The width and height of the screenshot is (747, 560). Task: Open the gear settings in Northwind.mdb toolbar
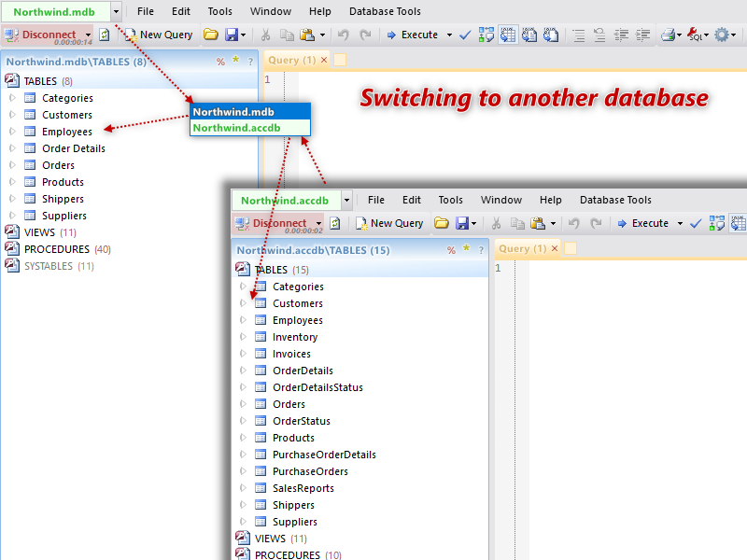click(722, 35)
